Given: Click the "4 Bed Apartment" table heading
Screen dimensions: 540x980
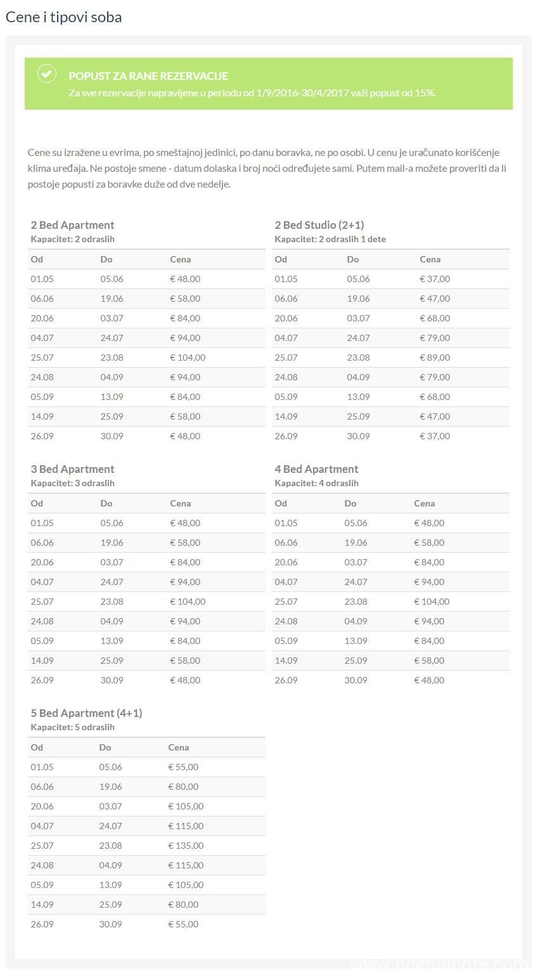Looking at the screenshot, I should click(x=316, y=469).
